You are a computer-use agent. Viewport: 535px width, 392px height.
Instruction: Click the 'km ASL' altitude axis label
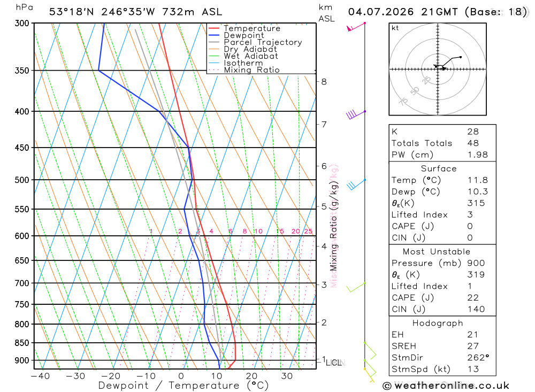click(x=326, y=13)
